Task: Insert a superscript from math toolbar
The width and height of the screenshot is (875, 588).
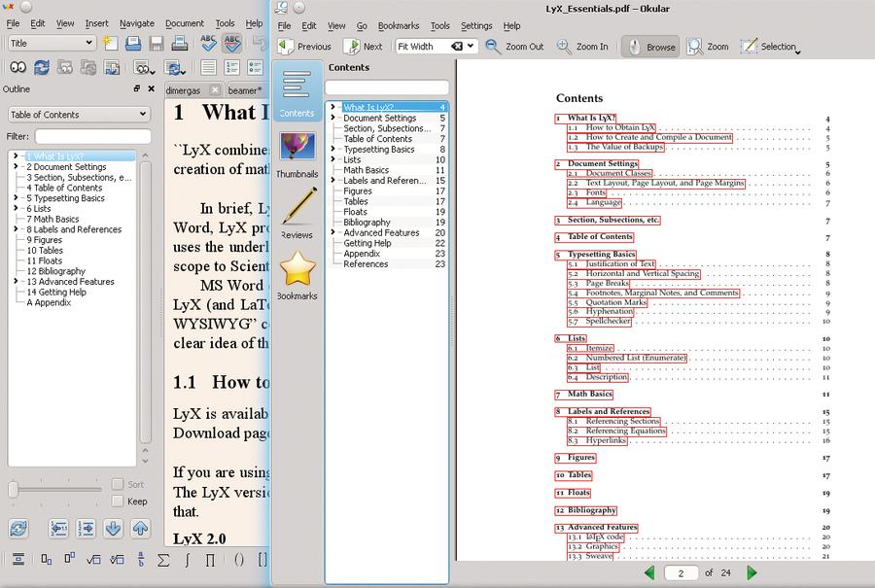Action: click(x=69, y=559)
